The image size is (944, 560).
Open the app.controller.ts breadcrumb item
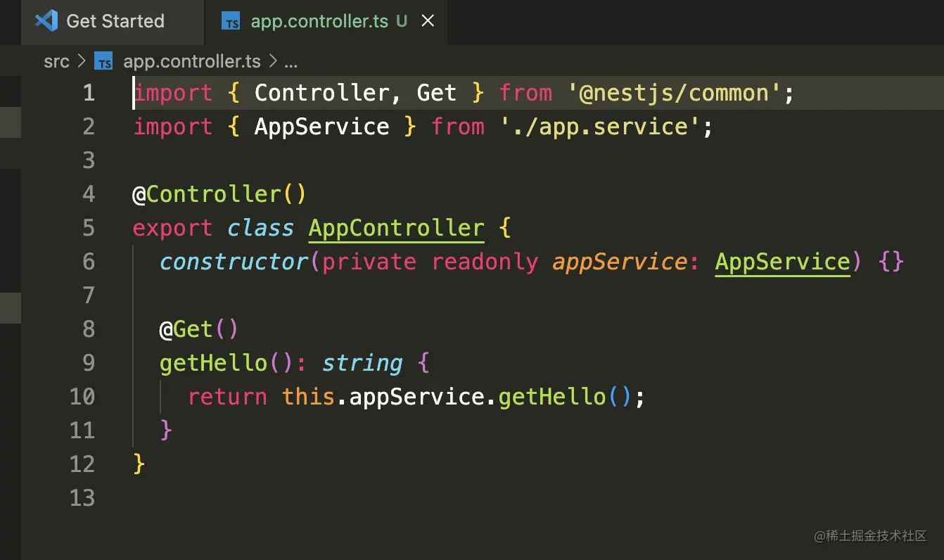coord(192,62)
